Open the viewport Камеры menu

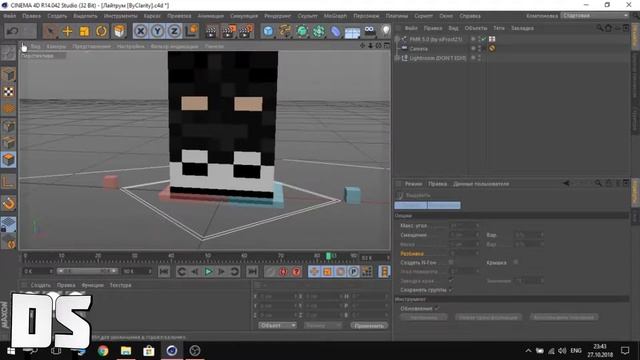(56, 47)
